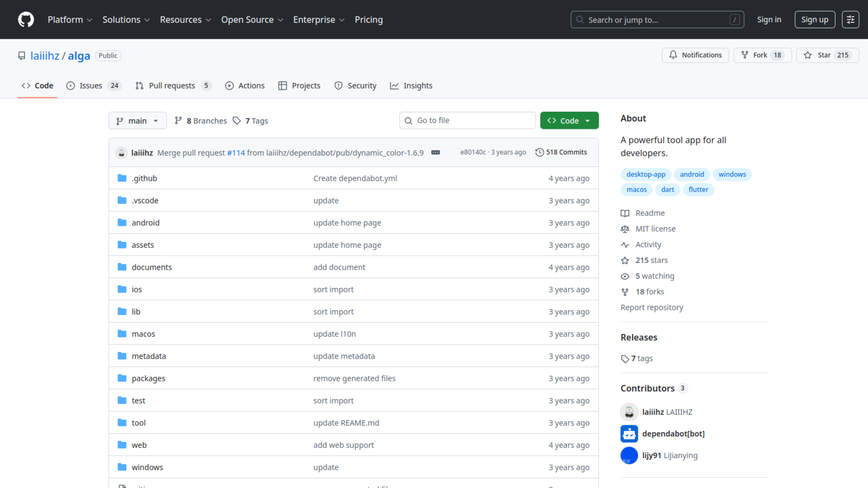
Task: Expand the Solutions menu
Action: coord(126,20)
